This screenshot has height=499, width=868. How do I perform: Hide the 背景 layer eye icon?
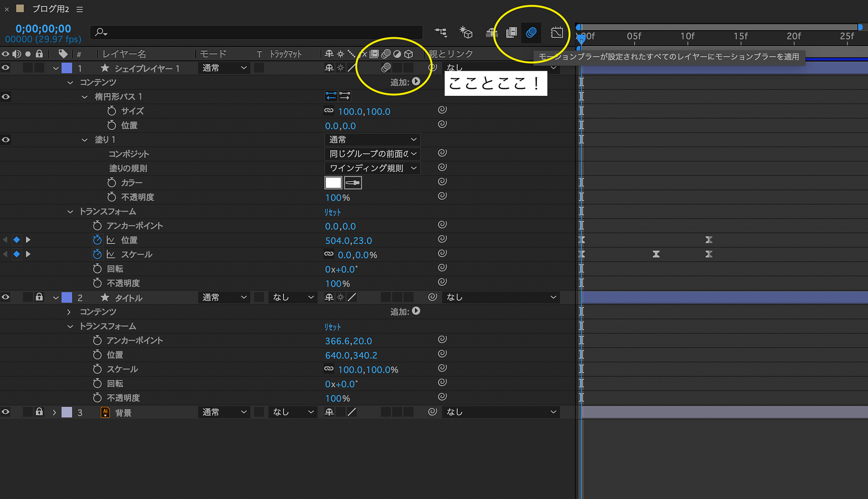coord(6,412)
